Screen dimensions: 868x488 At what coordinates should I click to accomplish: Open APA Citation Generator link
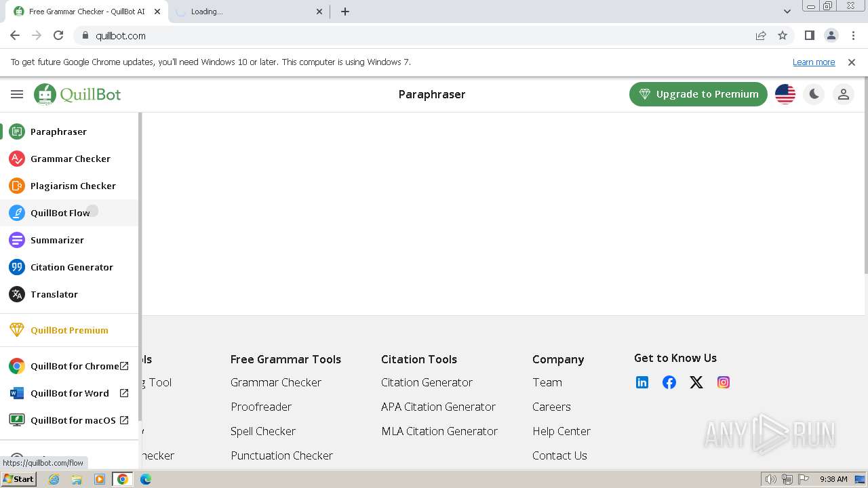coord(439,407)
